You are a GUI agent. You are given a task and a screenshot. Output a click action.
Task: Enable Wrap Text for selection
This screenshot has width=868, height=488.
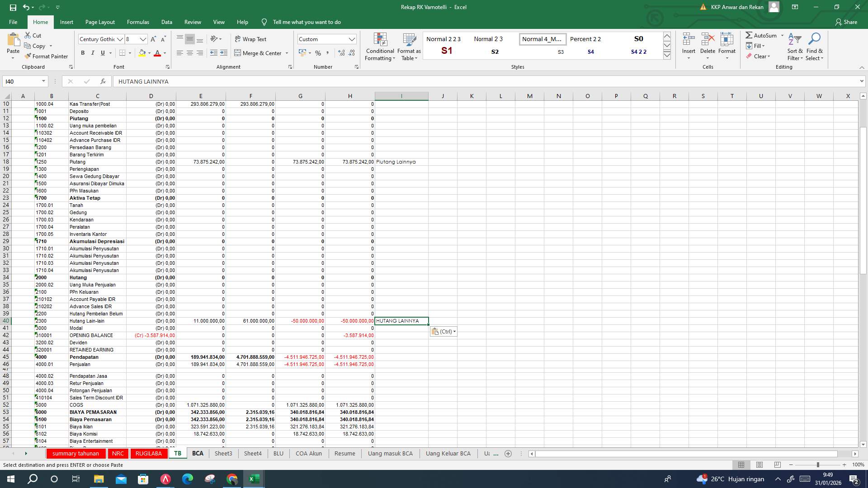pyautogui.click(x=251, y=39)
